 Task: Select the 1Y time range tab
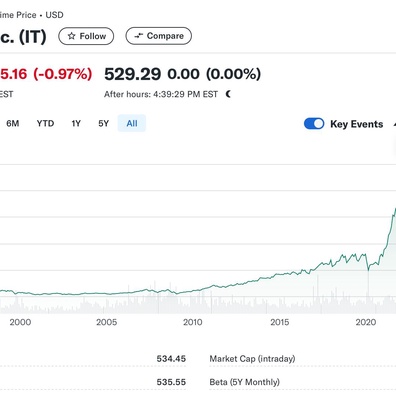click(76, 123)
